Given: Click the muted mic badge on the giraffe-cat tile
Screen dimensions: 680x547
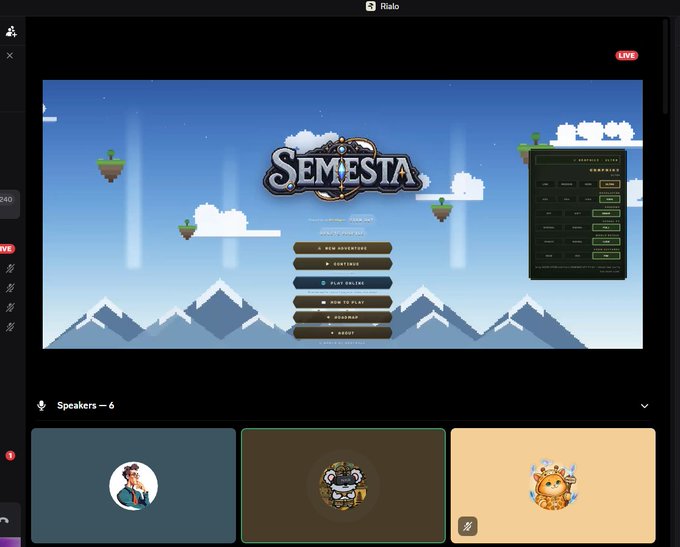Looking at the screenshot, I should click(x=468, y=526).
